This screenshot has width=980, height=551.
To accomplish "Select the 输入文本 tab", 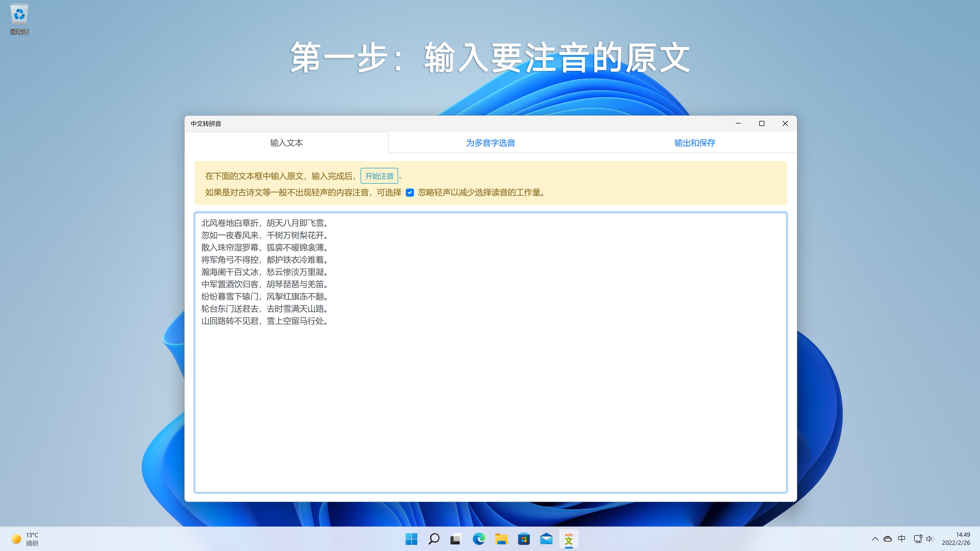I will [x=286, y=143].
